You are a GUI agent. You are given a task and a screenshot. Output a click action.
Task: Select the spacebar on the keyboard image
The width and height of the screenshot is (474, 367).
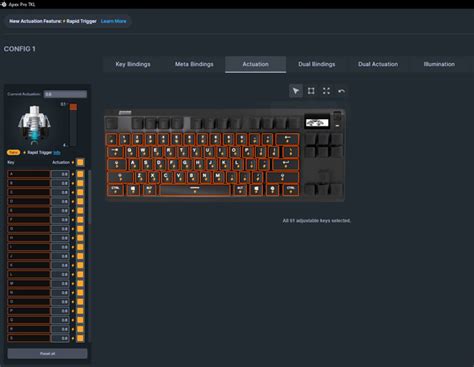click(x=195, y=190)
